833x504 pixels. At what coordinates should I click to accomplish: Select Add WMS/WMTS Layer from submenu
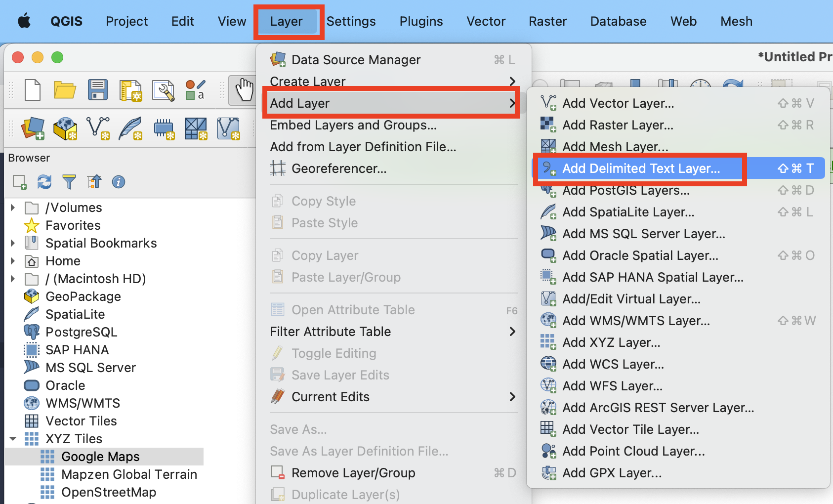[636, 321]
